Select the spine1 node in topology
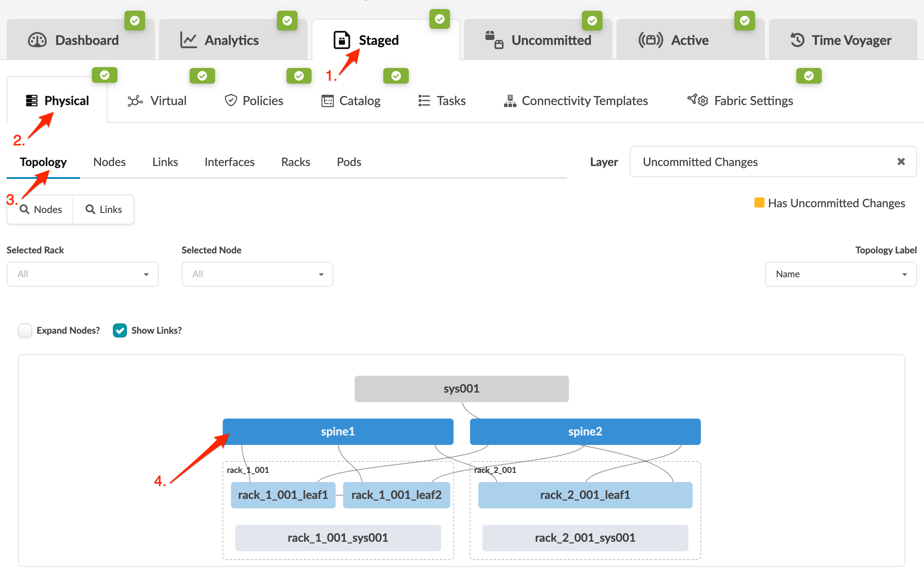 pos(338,432)
